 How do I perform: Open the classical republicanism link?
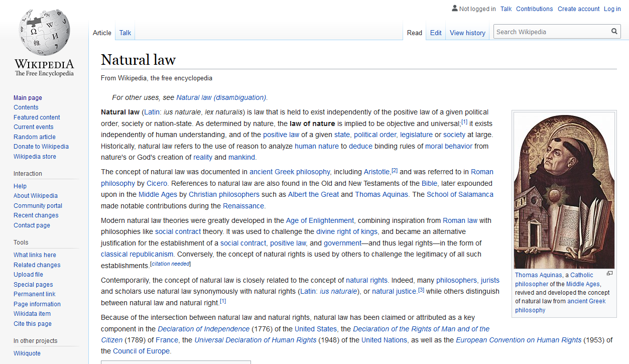[x=137, y=254]
